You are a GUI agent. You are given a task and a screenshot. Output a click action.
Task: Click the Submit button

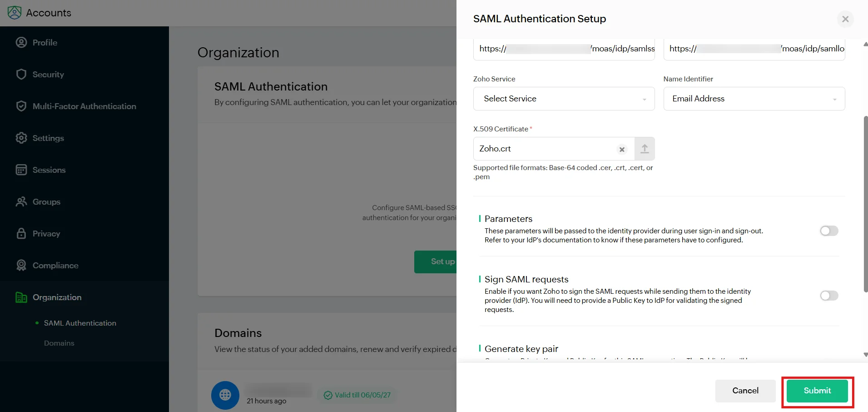(817, 391)
